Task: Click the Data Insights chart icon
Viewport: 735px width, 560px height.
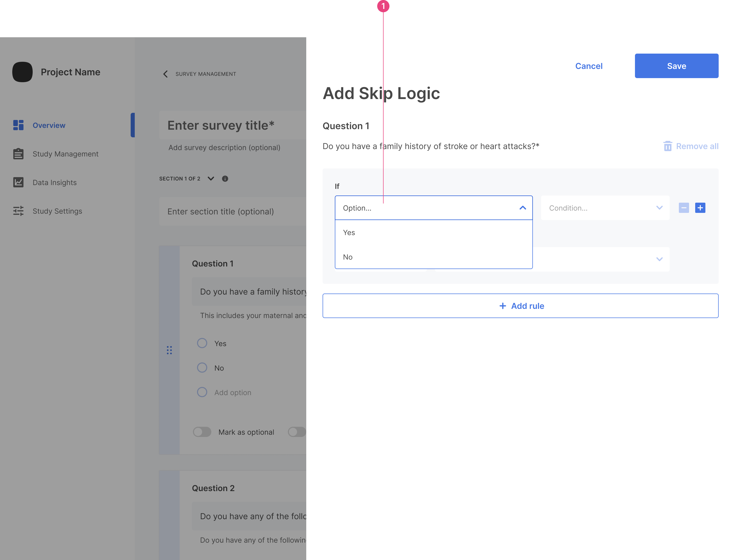Action: click(18, 182)
